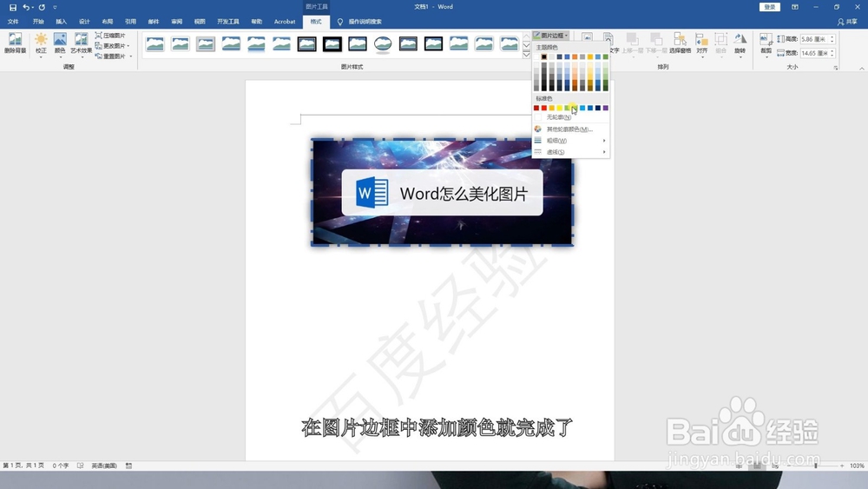Click the Login (登录) button
Screen dimensions: 868x489
[x=769, y=7]
